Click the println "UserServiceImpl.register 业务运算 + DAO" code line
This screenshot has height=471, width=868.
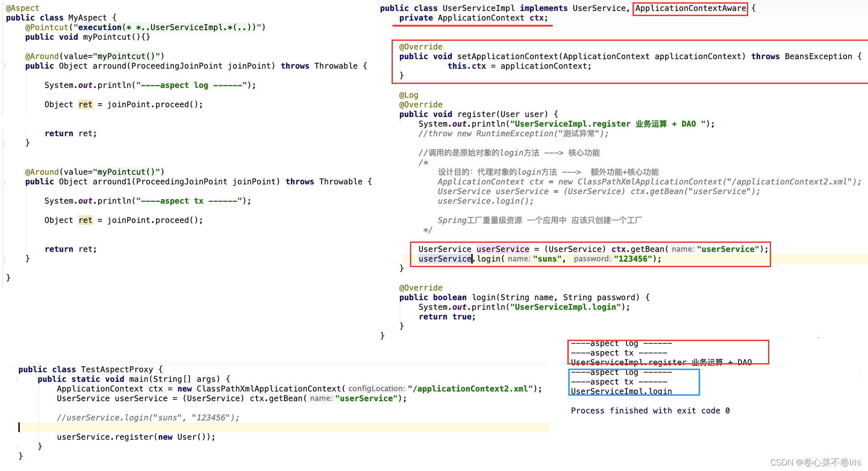click(566, 124)
